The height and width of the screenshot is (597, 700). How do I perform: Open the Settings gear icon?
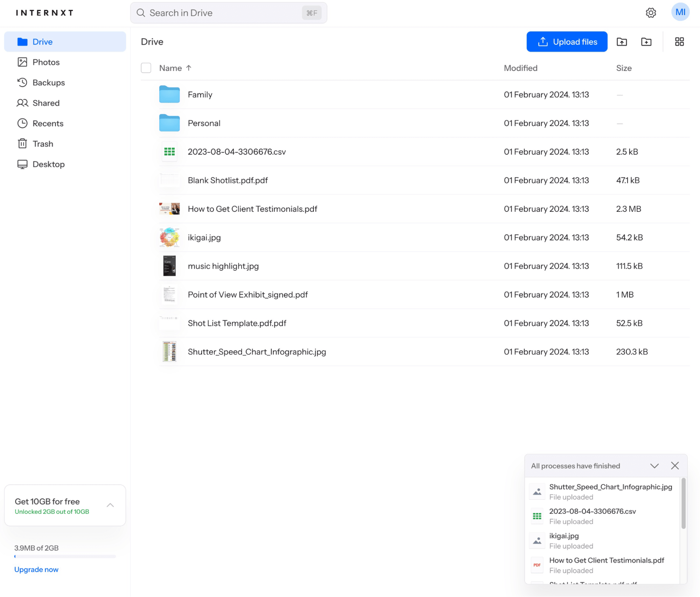651,13
